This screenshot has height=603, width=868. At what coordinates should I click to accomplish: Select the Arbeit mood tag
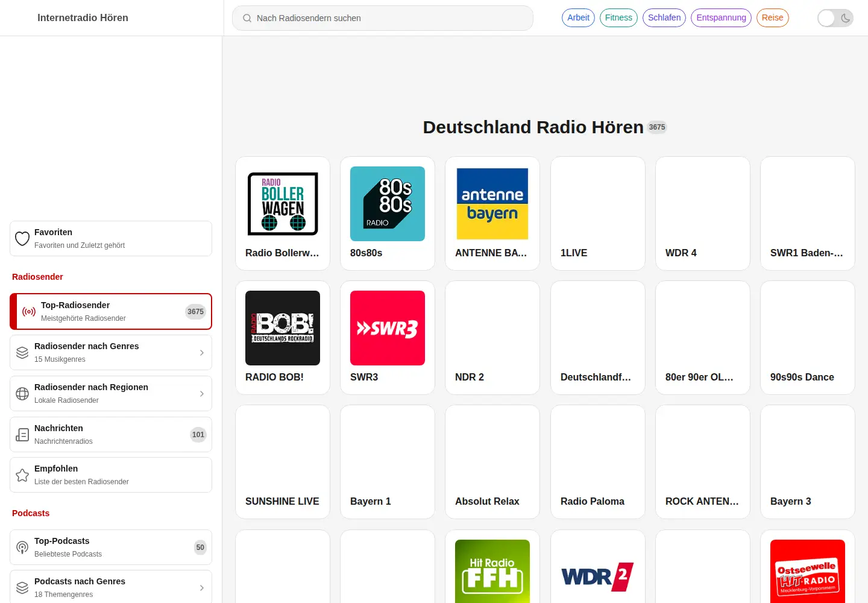[x=578, y=18]
